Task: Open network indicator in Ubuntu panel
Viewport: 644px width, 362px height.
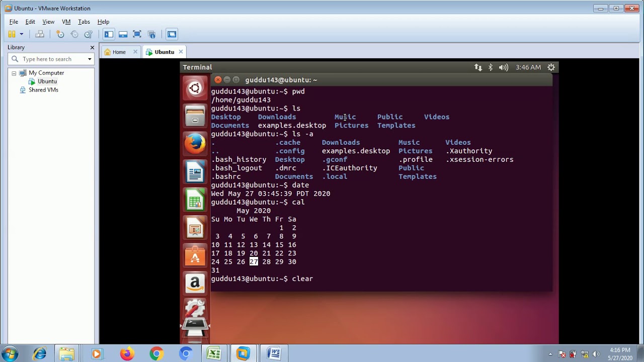Action: (x=478, y=67)
